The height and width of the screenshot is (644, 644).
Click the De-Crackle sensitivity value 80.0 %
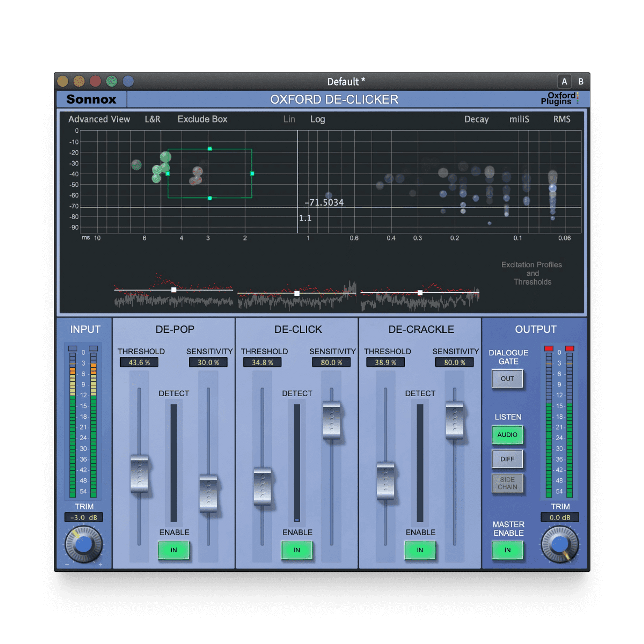click(x=454, y=362)
